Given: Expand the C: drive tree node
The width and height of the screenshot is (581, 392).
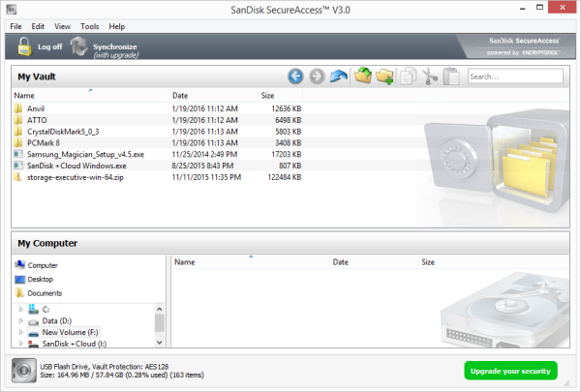Looking at the screenshot, I should click(x=21, y=308).
